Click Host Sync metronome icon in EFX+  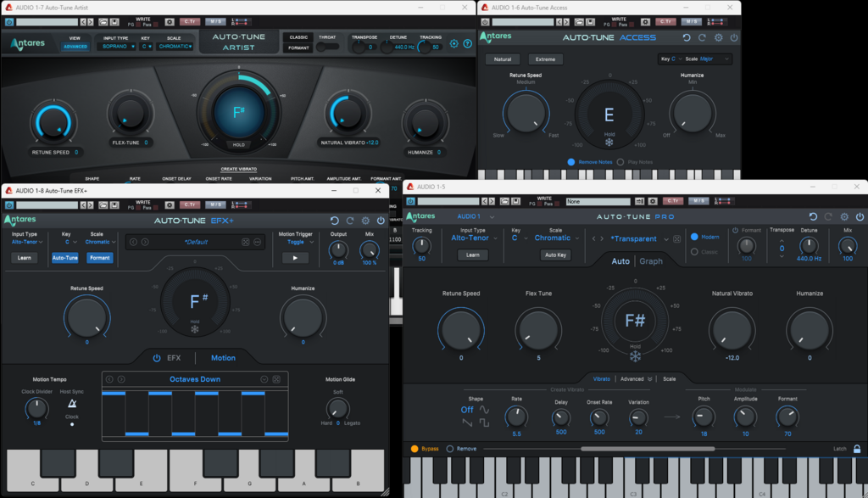(x=72, y=404)
